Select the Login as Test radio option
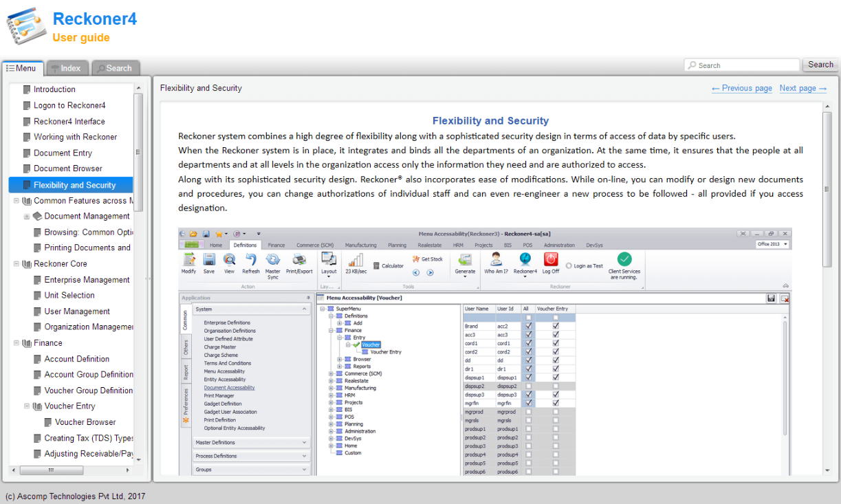This screenshot has width=841, height=504. 569,266
